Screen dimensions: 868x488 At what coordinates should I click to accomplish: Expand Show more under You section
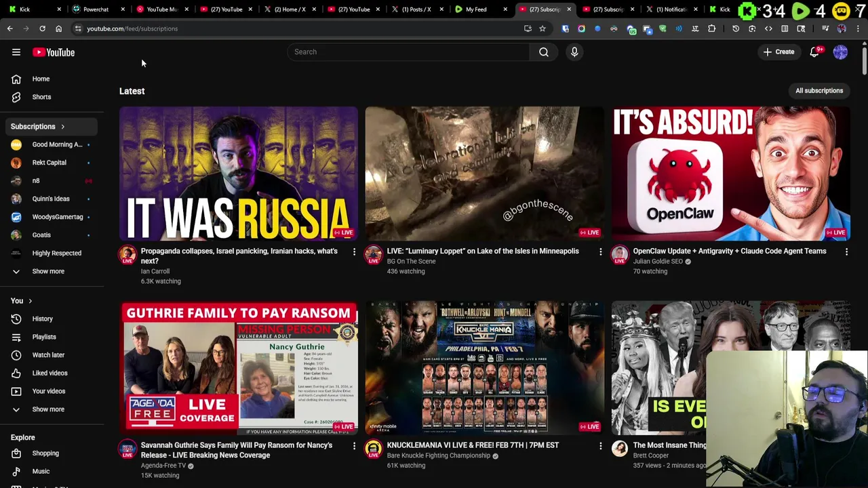52,409
